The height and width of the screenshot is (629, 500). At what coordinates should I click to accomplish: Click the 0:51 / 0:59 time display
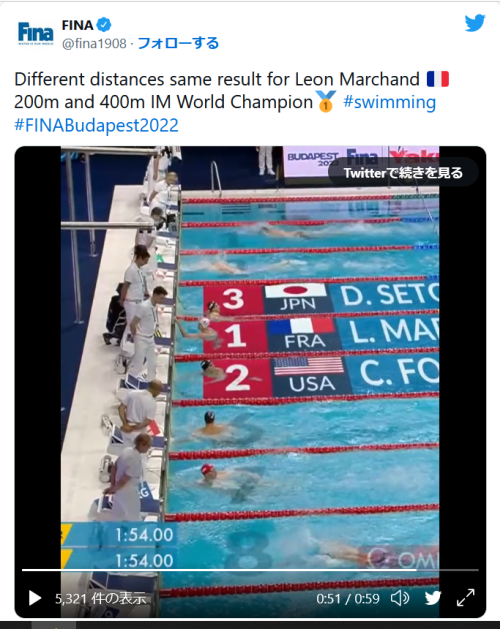pos(348,599)
